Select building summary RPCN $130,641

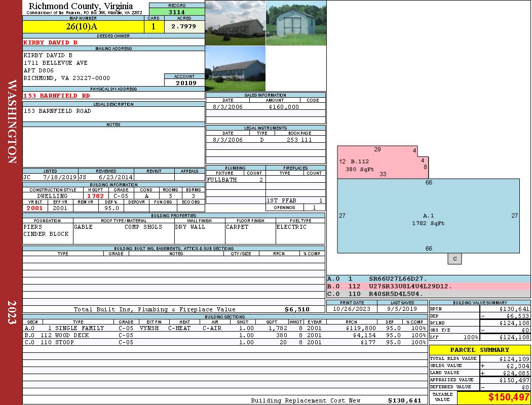514,309
